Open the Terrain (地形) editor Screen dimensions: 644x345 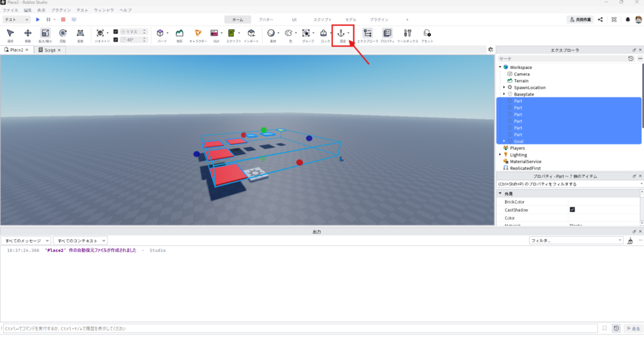(179, 33)
